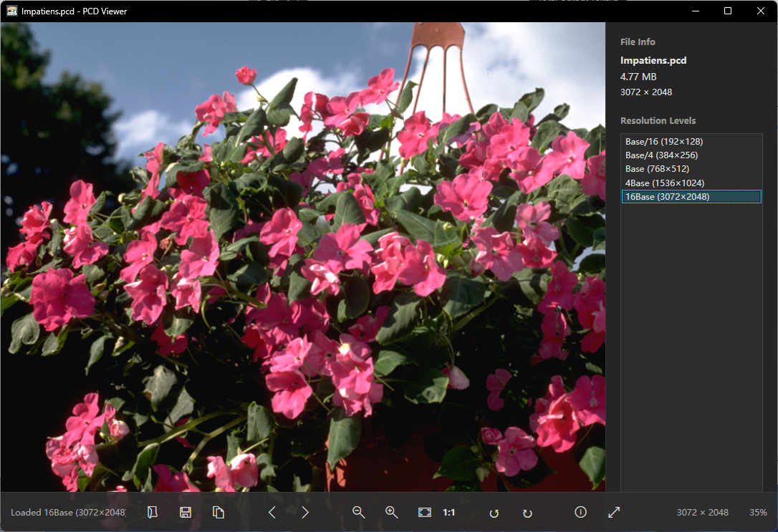The height and width of the screenshot is (532, 778).
Task: Click the Impatiens.pcd file name in File Info
Action: coord(653,60)
